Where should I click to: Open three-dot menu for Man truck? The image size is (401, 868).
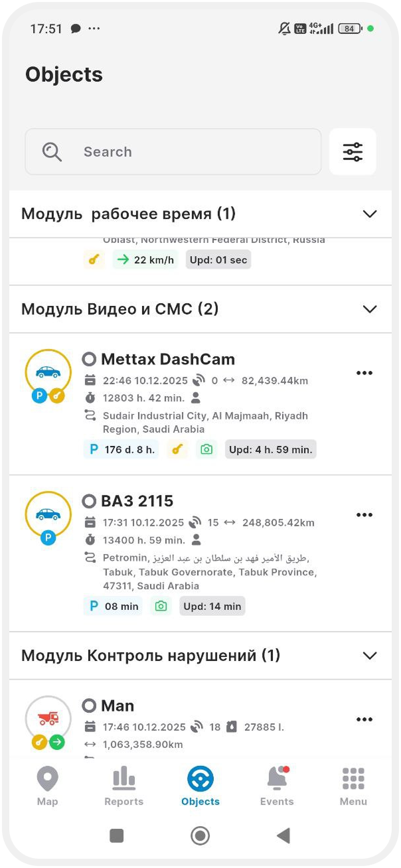coord(364,719)
